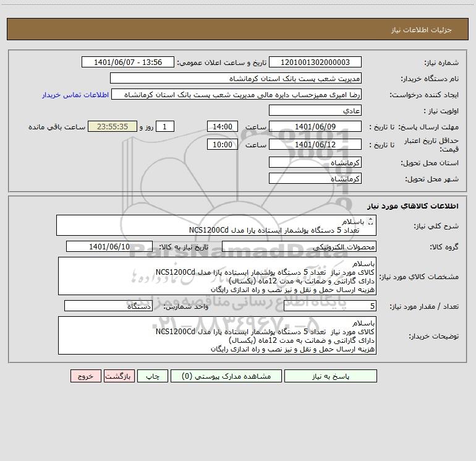The image size is (476, 461).
Task: Click the مشخصات کالای مورد نیاز text area
Action: pos(217,276)
